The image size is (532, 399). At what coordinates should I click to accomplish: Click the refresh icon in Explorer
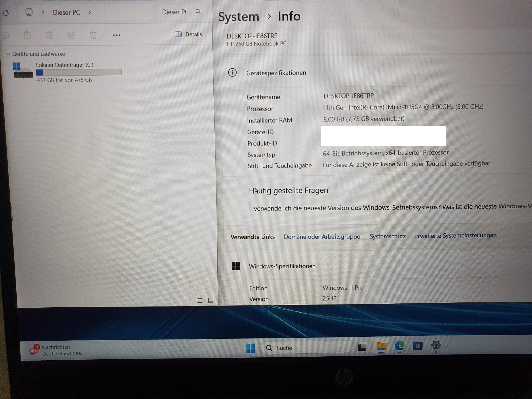6,13
